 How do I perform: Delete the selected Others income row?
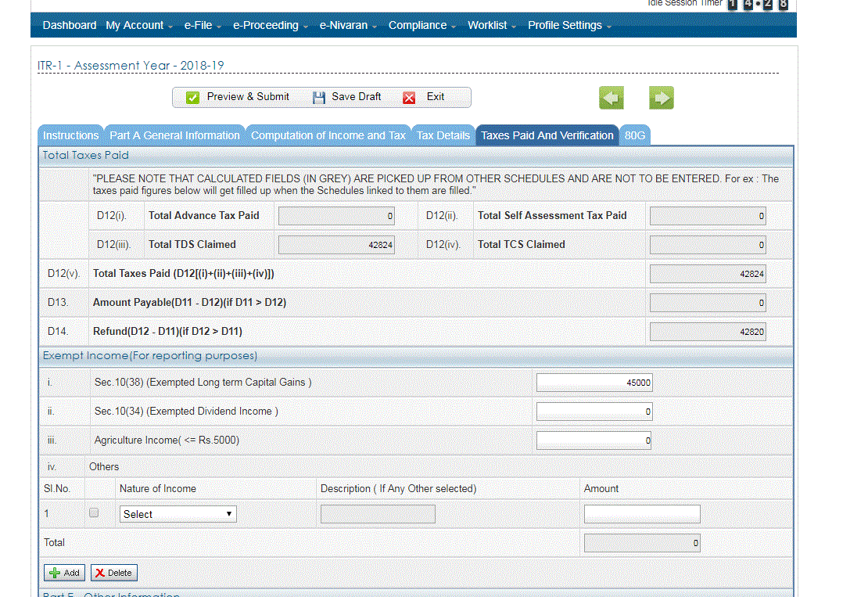coord(113,573)
